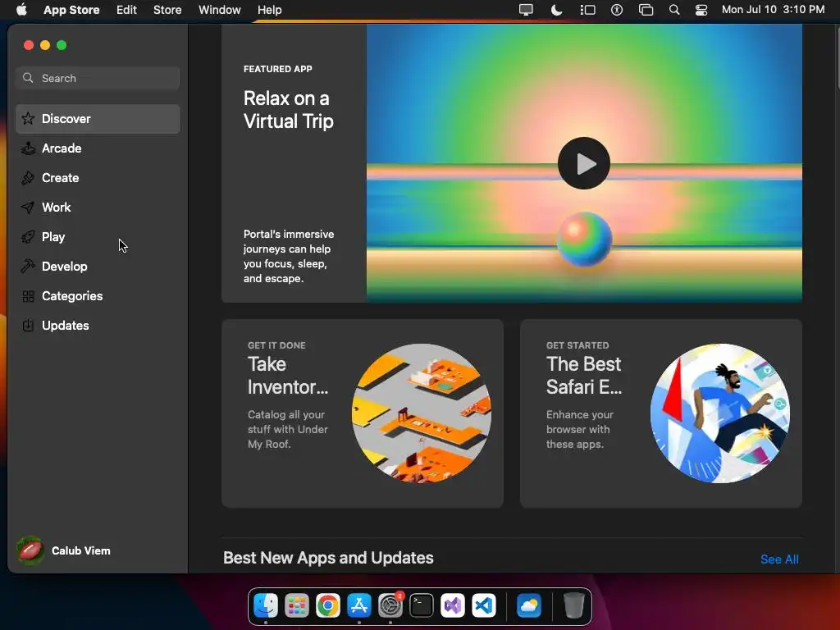Viewport: 840px width, 630px height.
Task: Open Finder from the Dock
Action: tap(266, 605)
